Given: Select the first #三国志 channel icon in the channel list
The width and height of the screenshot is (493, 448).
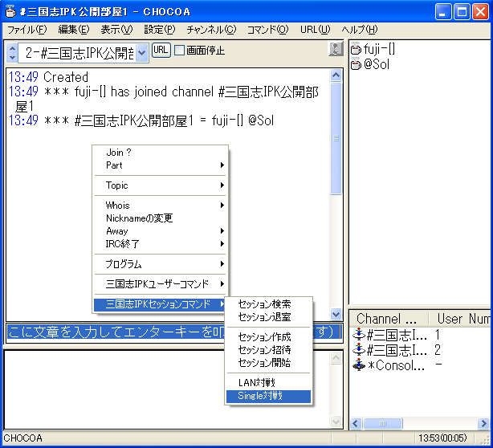Looking at the screenshot, I should [358, 335].
